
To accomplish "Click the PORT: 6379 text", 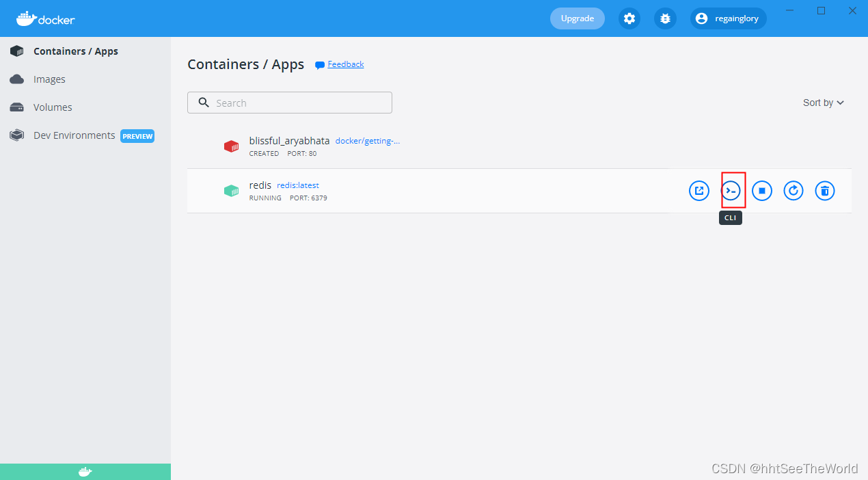I will pos(309,198).
